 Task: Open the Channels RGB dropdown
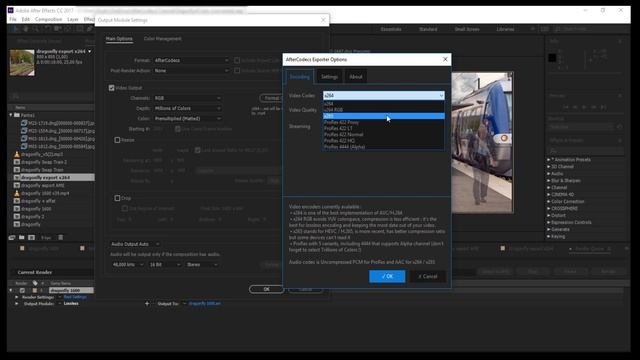pyautogui.click(x=188, y=98)
